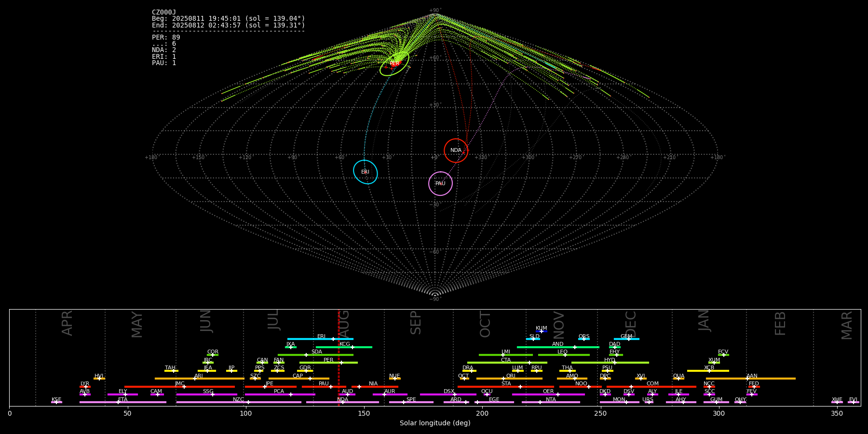Click the 300 tick on solar longitude axis
The image size is (868, 434).
point(719,413)
